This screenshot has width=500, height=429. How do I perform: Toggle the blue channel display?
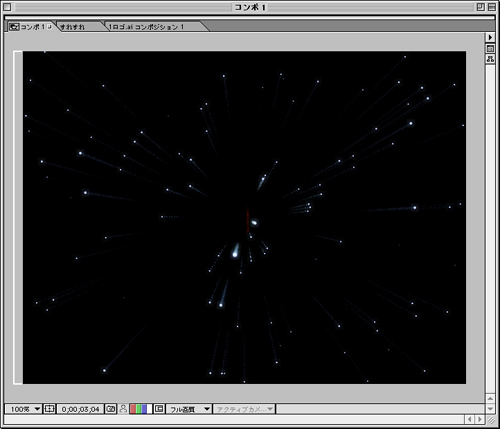144,409
